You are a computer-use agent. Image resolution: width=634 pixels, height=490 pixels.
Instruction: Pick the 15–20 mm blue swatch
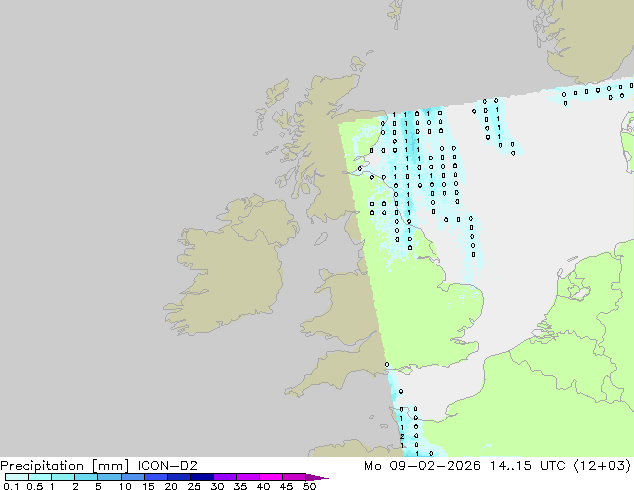pos(155,477)
